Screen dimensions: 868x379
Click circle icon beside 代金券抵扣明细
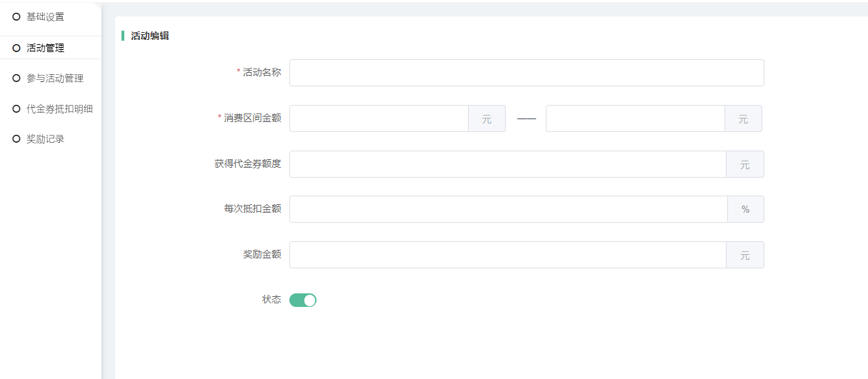16,109
